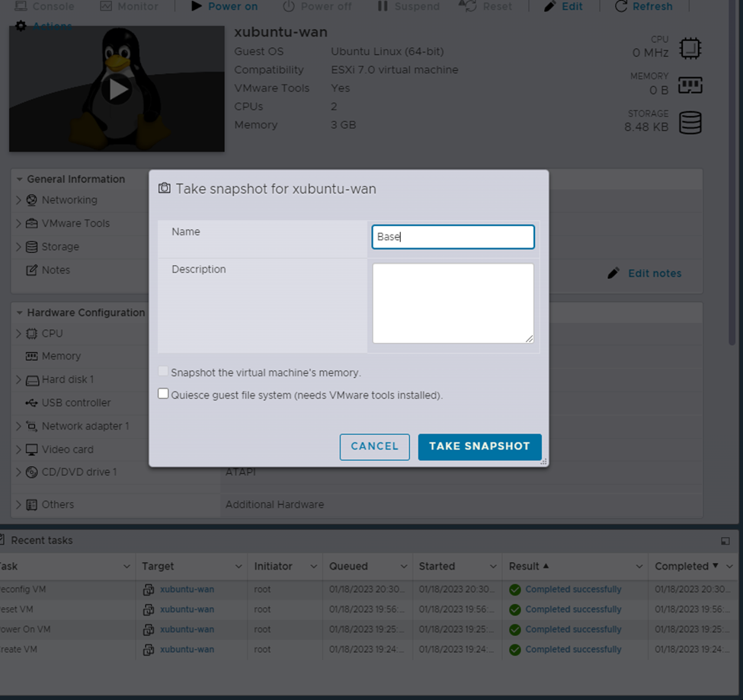Expand the CPU hardware row

coord(18,334)
